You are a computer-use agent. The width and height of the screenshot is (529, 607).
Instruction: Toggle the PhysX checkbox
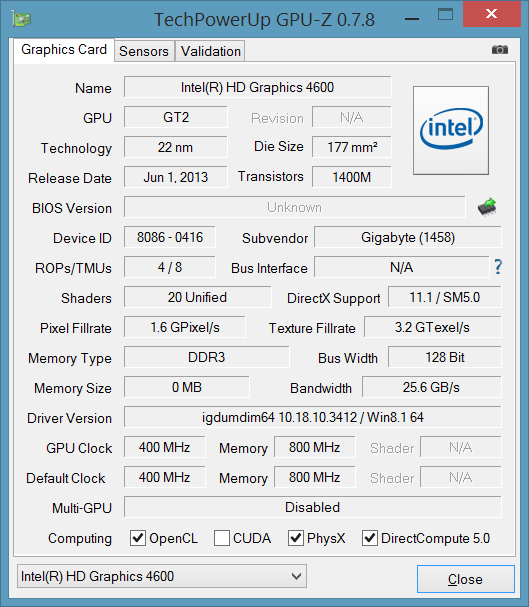click(296, 538)
